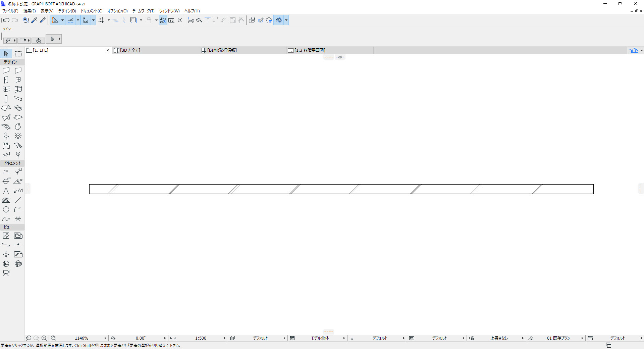Click the 0.00° orientation field
The height and width of the screenshot is (349, 644).
pos(141,338)
